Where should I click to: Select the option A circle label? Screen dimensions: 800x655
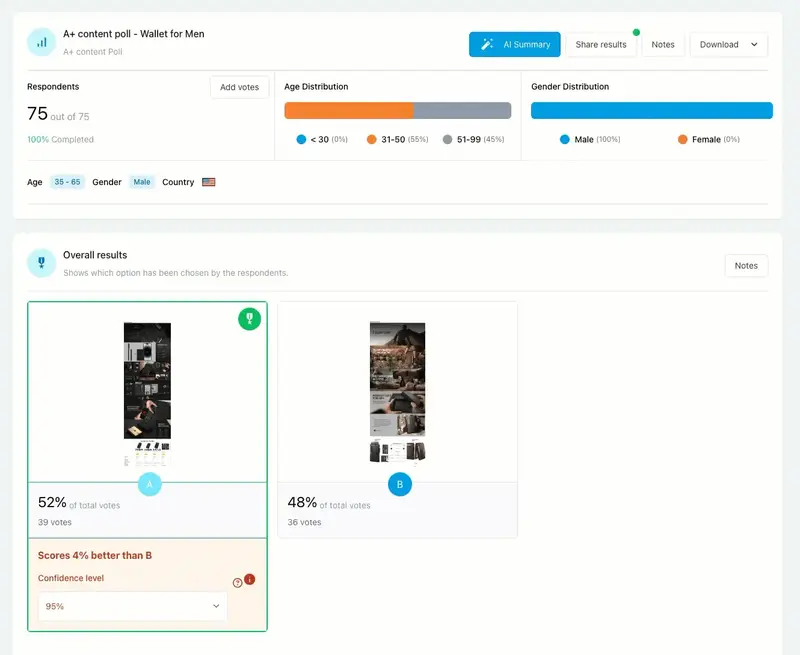pyautogui.click(x=149, y=484)
